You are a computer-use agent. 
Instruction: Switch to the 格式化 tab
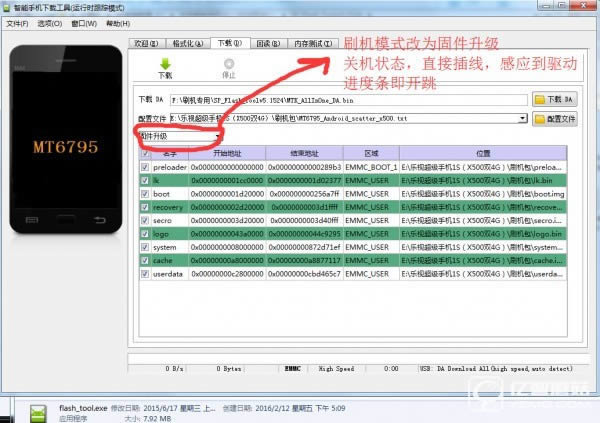(x=187, y=44)
